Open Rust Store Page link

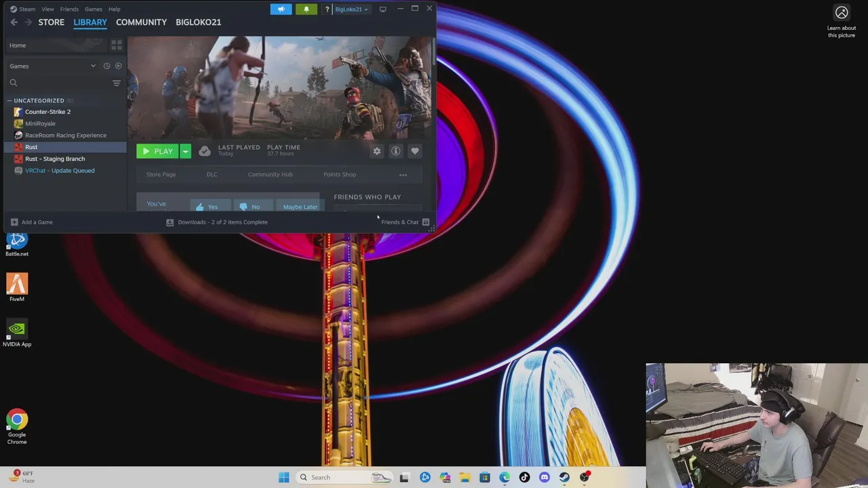(161, 175)
